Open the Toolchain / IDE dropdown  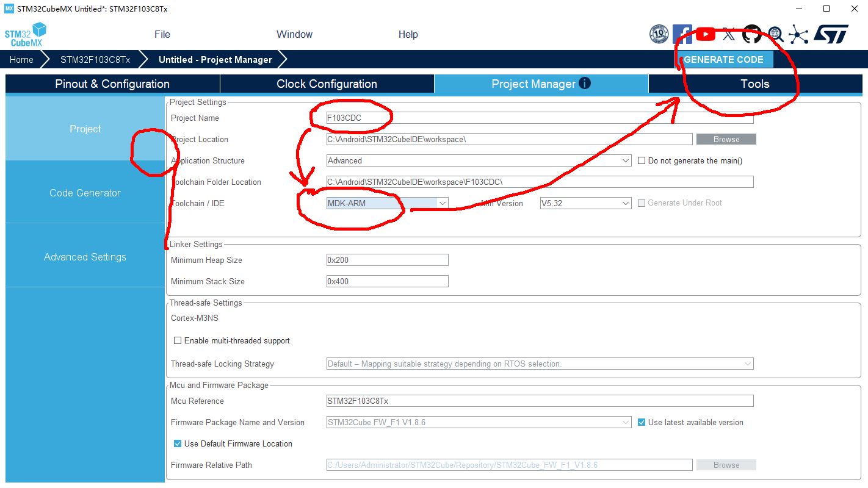point(388,203)
